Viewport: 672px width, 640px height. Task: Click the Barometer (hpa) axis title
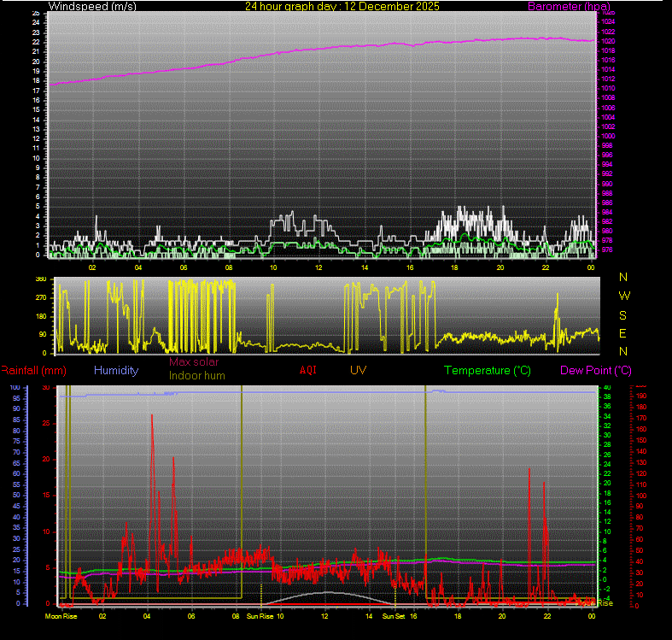pos(569,7)
